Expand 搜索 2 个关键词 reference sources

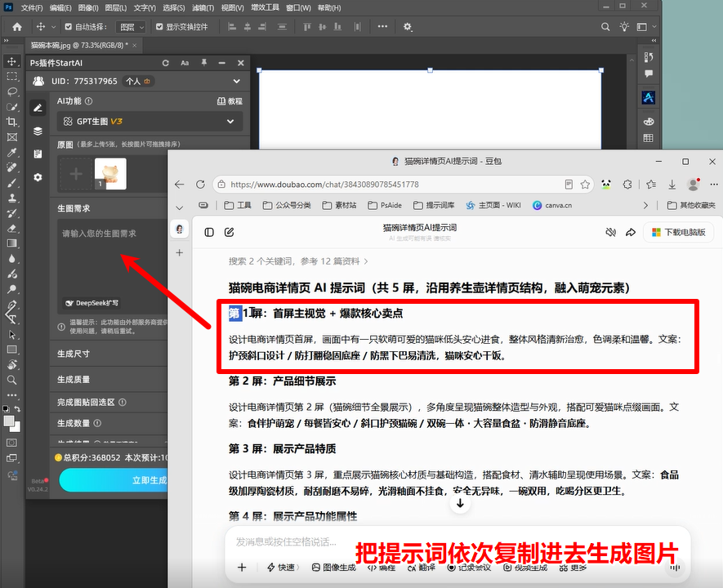pyautogui.click(x=298, y=261)
